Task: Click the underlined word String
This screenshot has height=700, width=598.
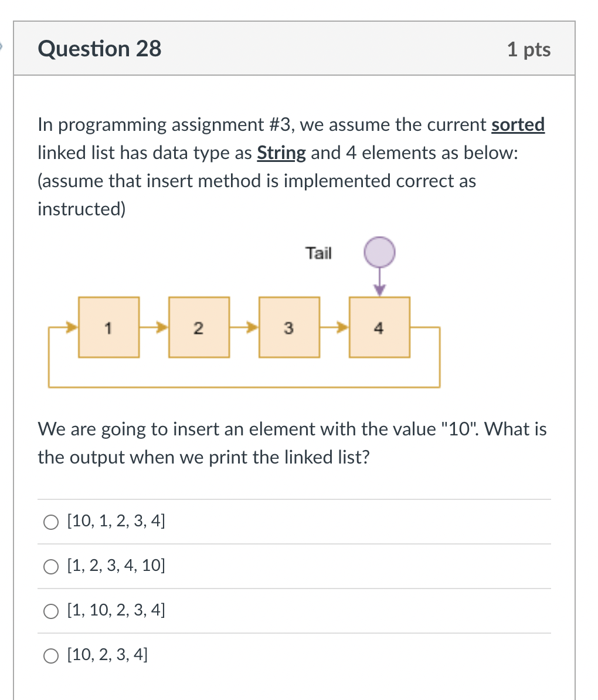Action: (281, 153)
